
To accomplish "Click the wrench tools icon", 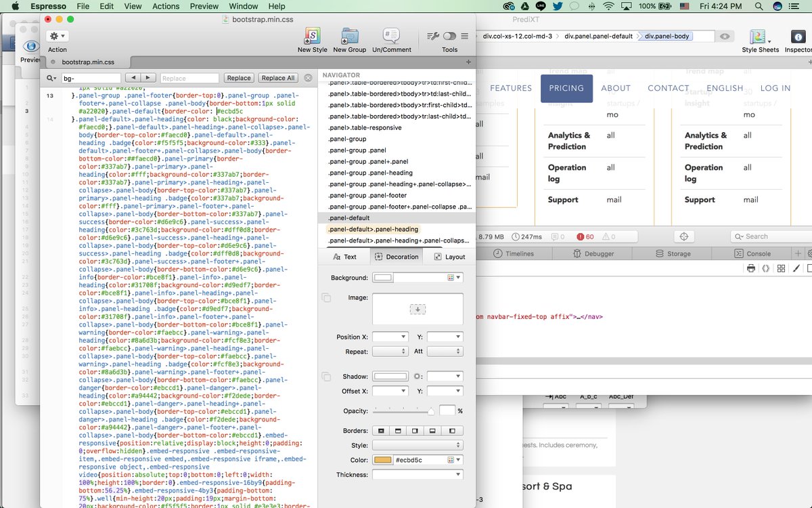I will pos(434,36).
